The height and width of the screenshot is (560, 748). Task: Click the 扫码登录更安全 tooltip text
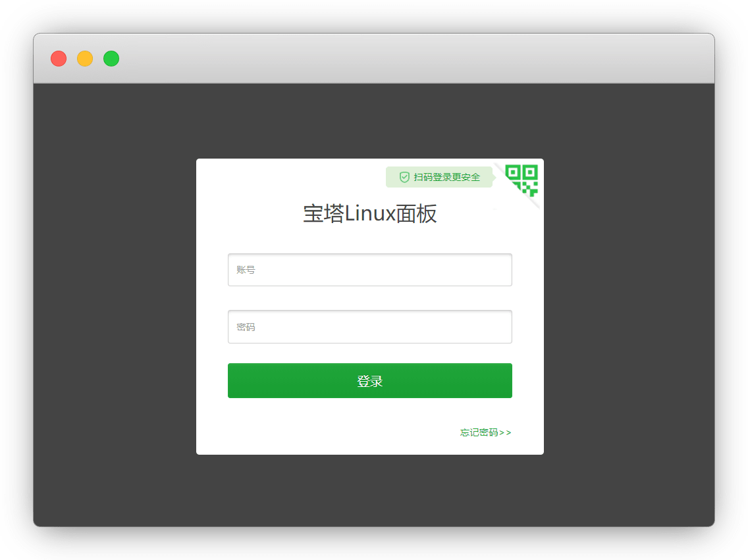point(446,178)
